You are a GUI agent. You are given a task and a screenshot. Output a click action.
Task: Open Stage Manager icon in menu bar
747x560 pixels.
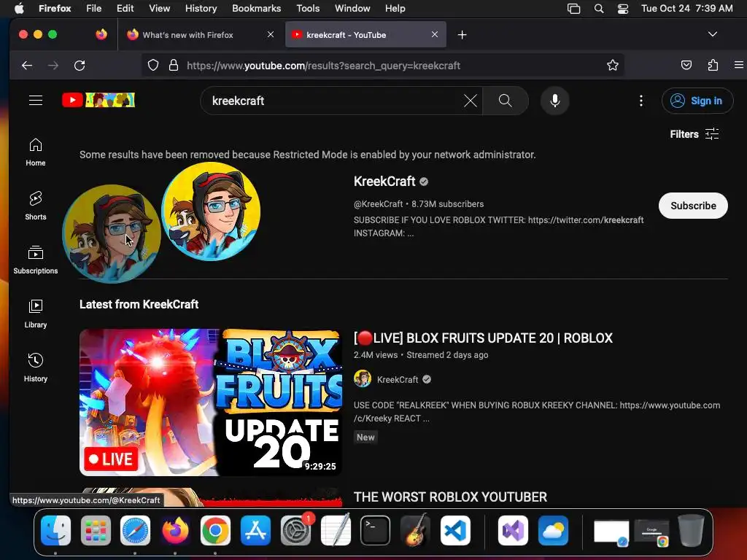(x=573, y=9)
